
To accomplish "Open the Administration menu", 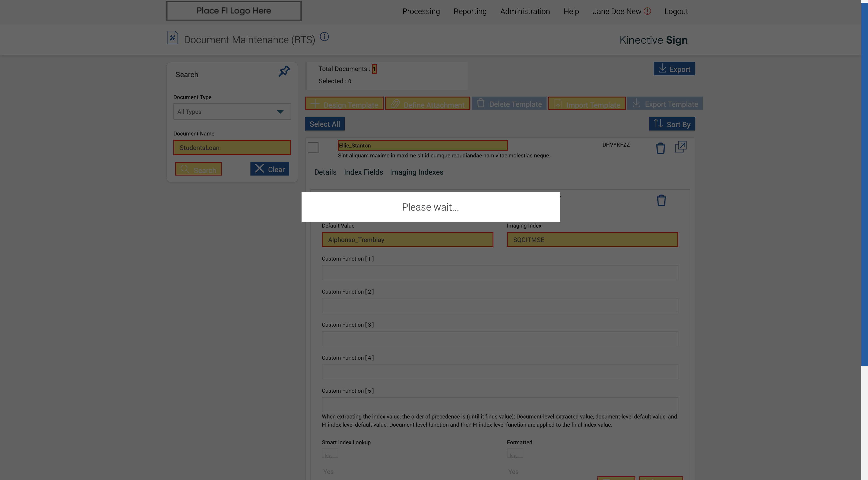I will (525, 12).
